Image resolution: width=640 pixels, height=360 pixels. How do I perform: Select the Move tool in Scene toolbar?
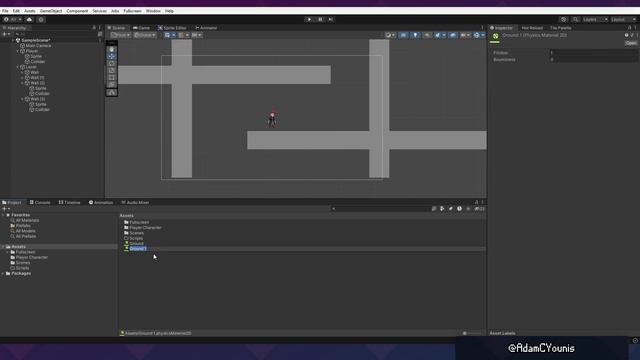[x=111, y=56]
